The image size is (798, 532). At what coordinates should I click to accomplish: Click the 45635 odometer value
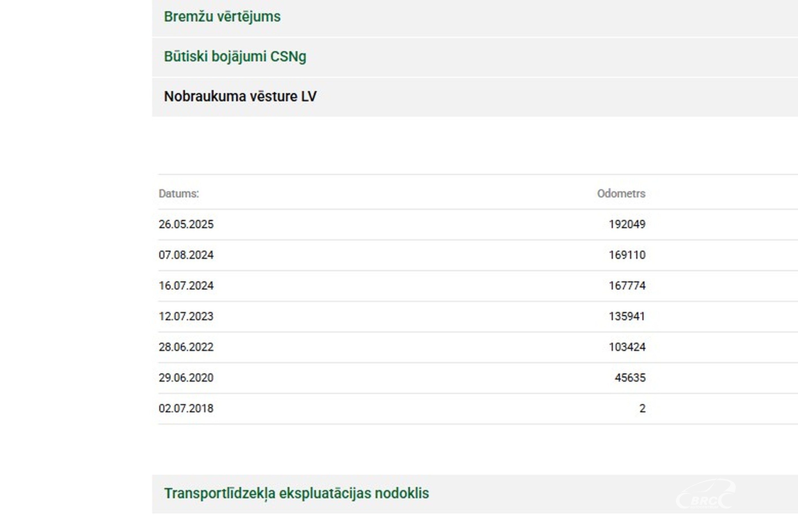point(630,378)
